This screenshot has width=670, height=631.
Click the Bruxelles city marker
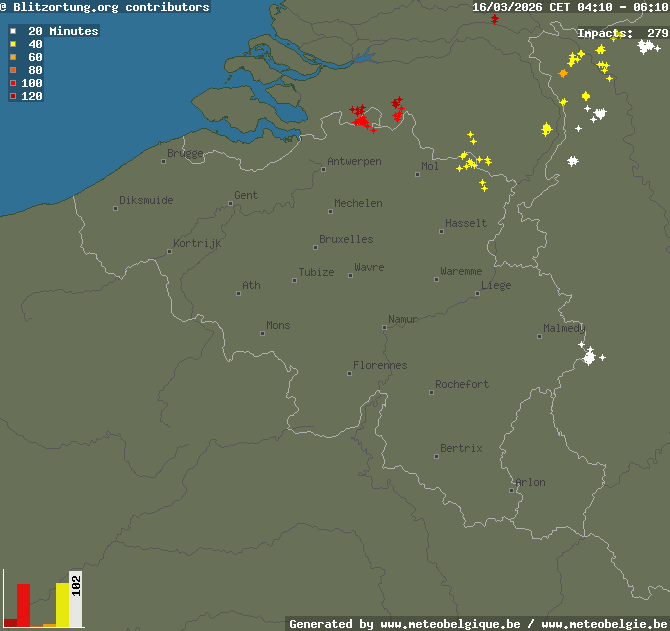pos(314,250)
